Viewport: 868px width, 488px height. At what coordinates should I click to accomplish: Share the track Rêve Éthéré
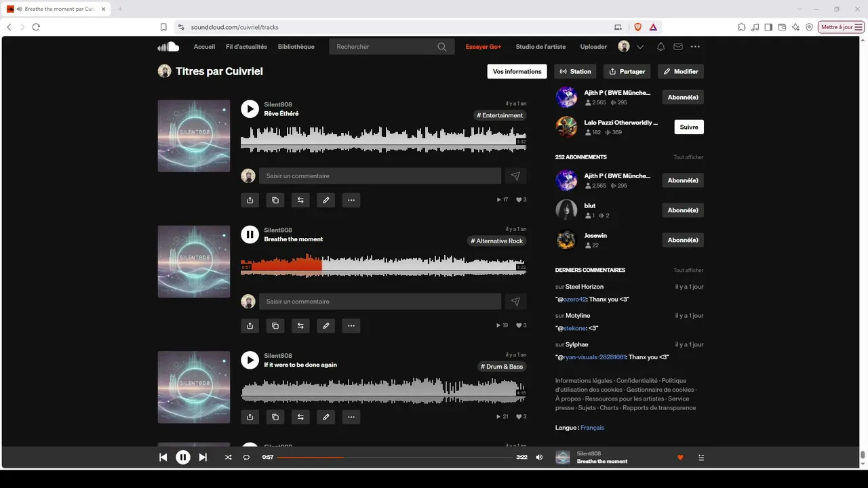(x=250, y=200)
